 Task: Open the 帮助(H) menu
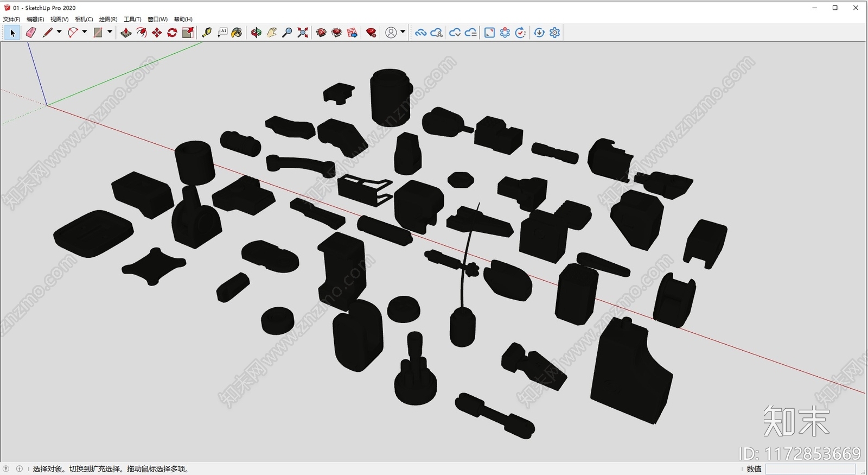pos(183,19)
